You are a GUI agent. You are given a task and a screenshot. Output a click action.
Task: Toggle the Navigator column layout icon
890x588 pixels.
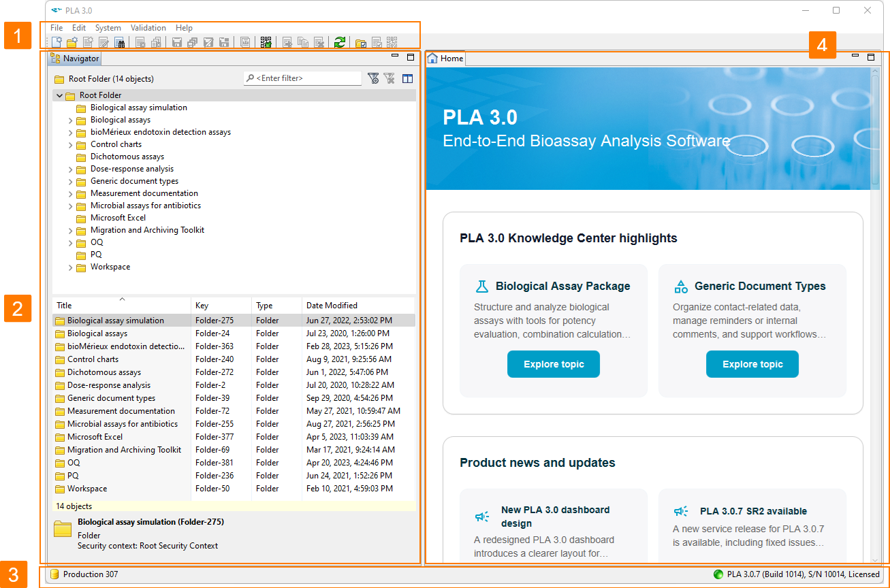pos(407,78)
